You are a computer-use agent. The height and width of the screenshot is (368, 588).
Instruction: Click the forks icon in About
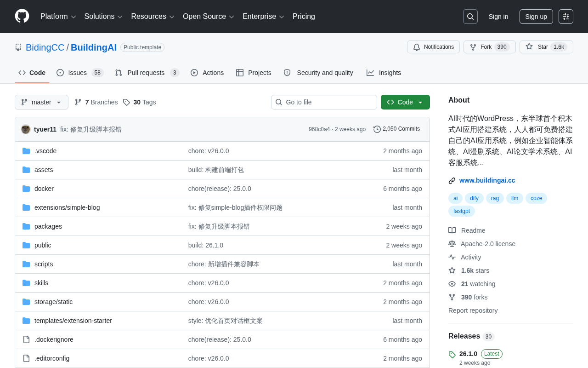pos(452,297)
